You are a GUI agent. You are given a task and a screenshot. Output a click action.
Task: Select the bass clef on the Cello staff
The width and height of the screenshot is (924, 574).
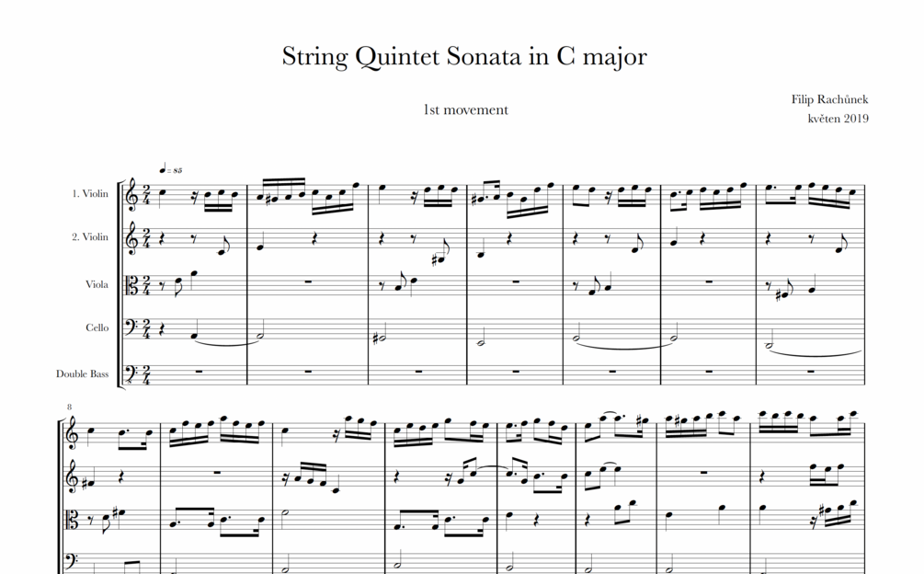coord(132,327)
